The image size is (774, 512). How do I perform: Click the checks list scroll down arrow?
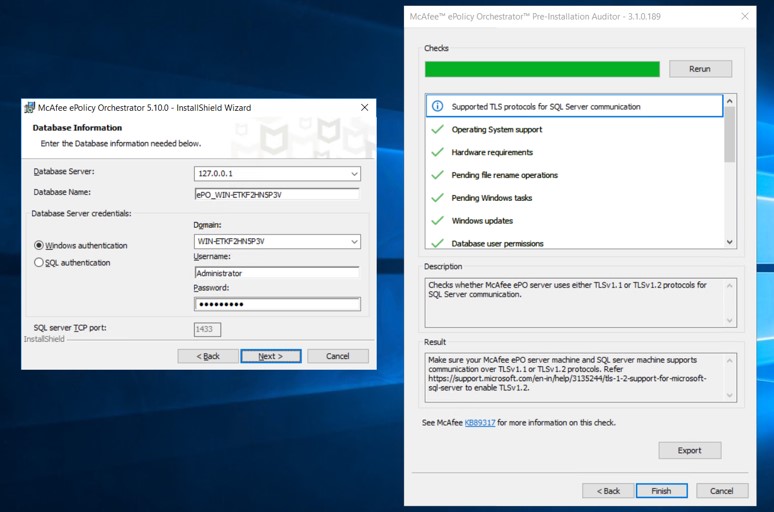coord(730,242)
